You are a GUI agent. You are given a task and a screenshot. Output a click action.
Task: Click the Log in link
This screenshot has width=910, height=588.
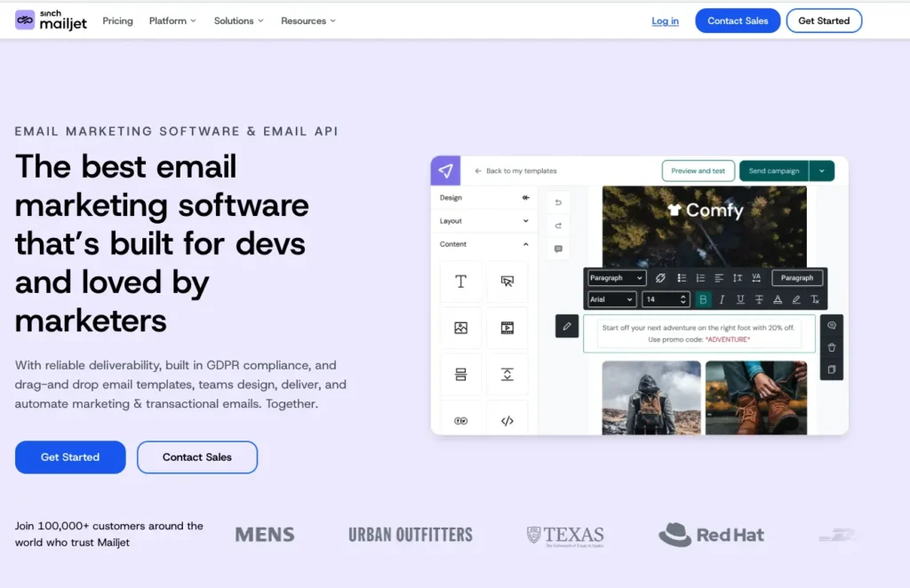pyautogui.click(x=665, y=20)
